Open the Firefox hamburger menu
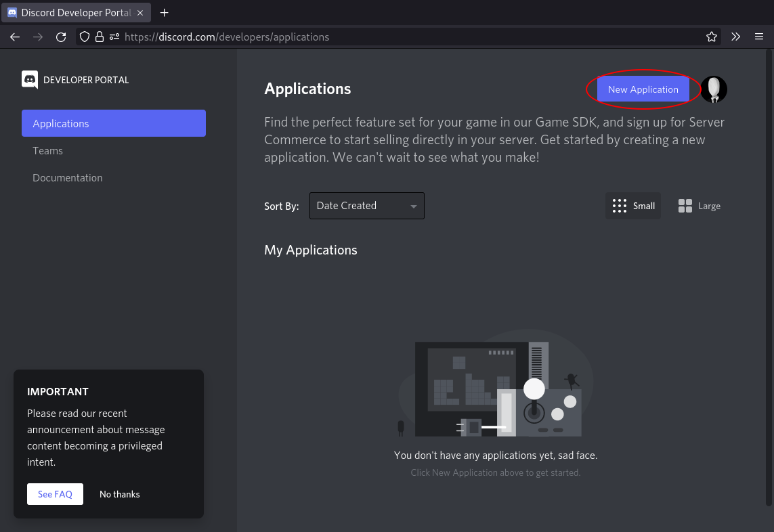The width and height of the screenshot is (774, 532). point(758,37)
